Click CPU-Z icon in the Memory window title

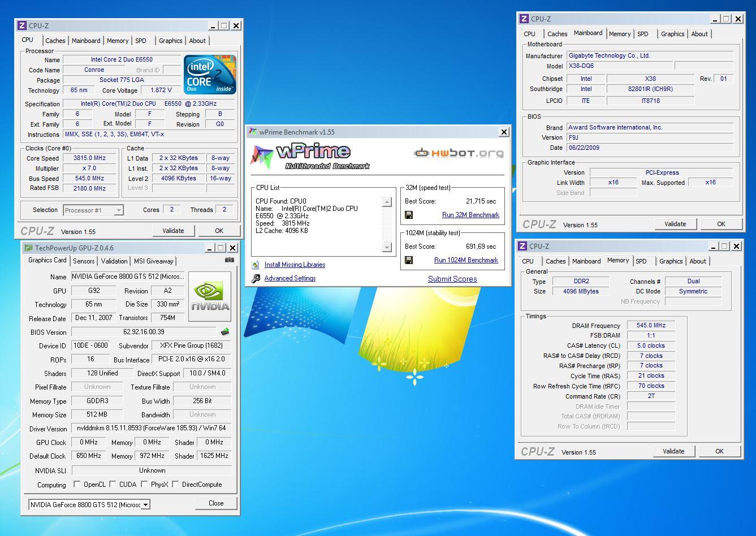click(523, 246)
